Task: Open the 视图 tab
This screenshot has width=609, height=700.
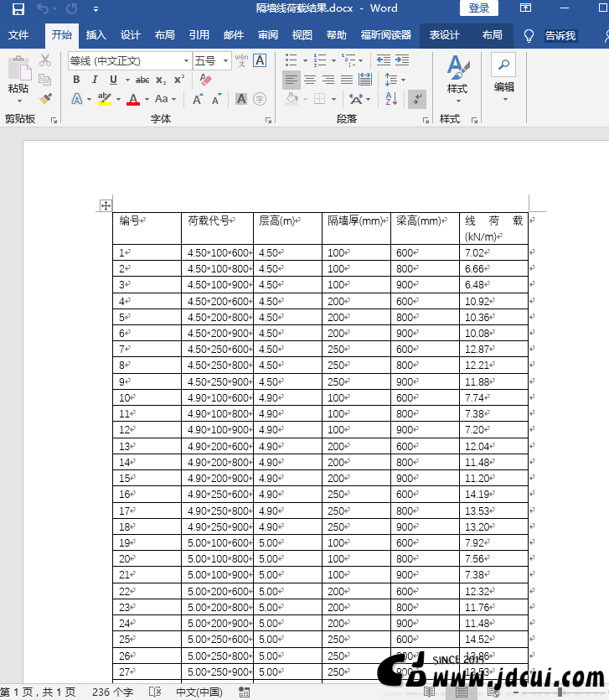Action: pos(302,35)
